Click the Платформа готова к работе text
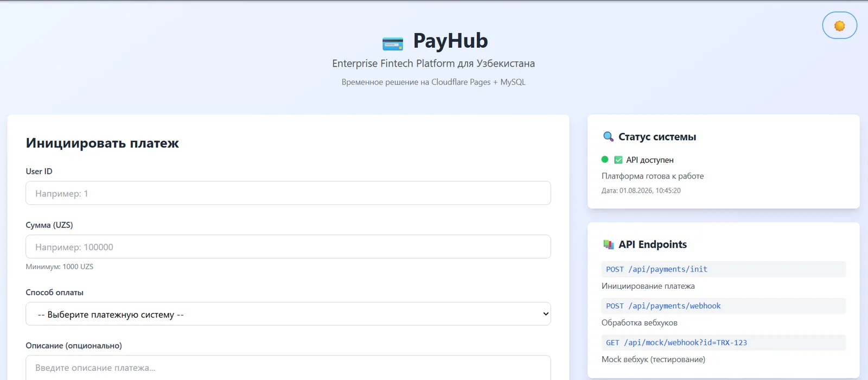Image resolution: width=868 pixels, height=380 pixels. click(x=653, y=176)
